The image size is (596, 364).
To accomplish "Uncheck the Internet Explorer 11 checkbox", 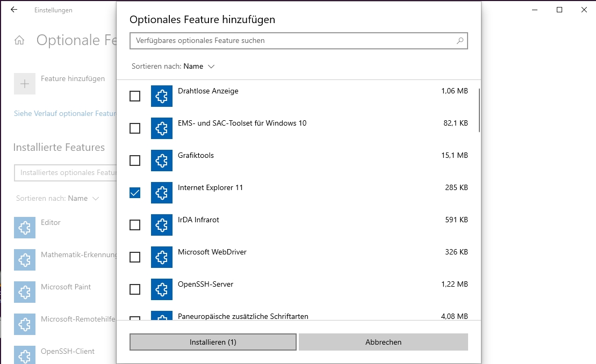I will pyautogui.click(x=135, y=193).
